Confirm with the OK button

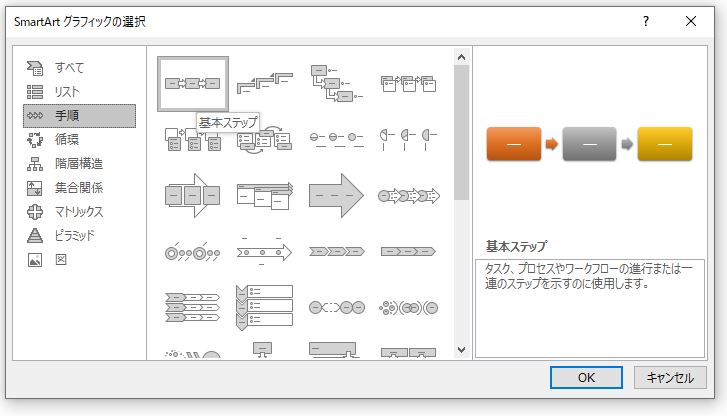tap(586, 378)
